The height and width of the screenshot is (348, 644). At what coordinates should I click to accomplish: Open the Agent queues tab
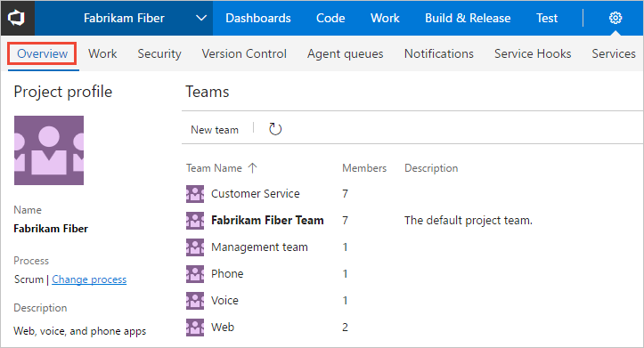click(x=345, y=53)
